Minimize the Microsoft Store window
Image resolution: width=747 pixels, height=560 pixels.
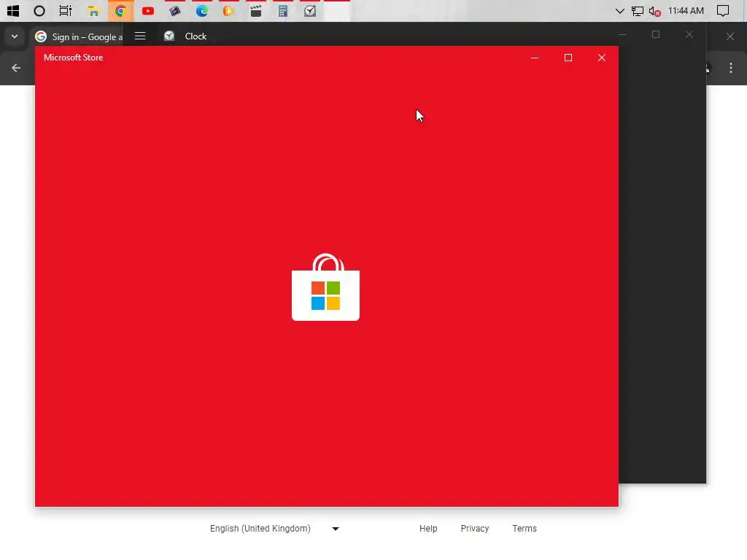click(x=535, y=58)
